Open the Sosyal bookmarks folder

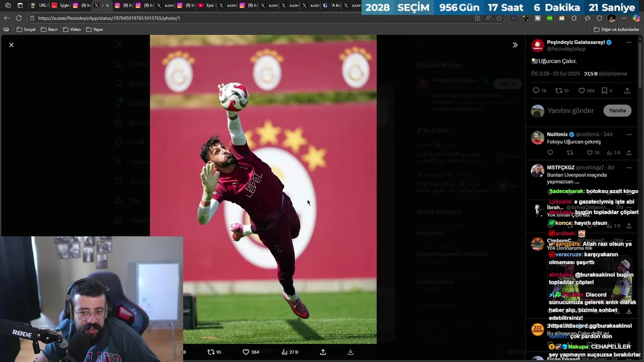pyautogui.click(x=26, y=30)
